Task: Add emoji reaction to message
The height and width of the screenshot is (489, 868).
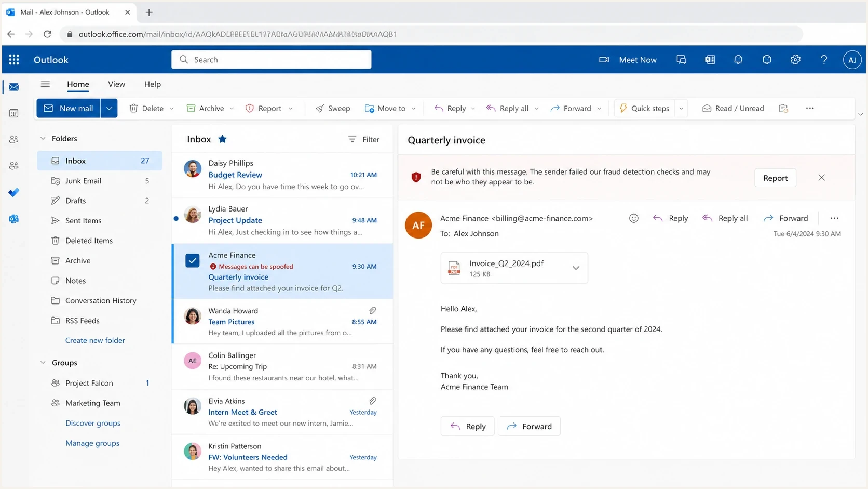Action: [633, 218]
